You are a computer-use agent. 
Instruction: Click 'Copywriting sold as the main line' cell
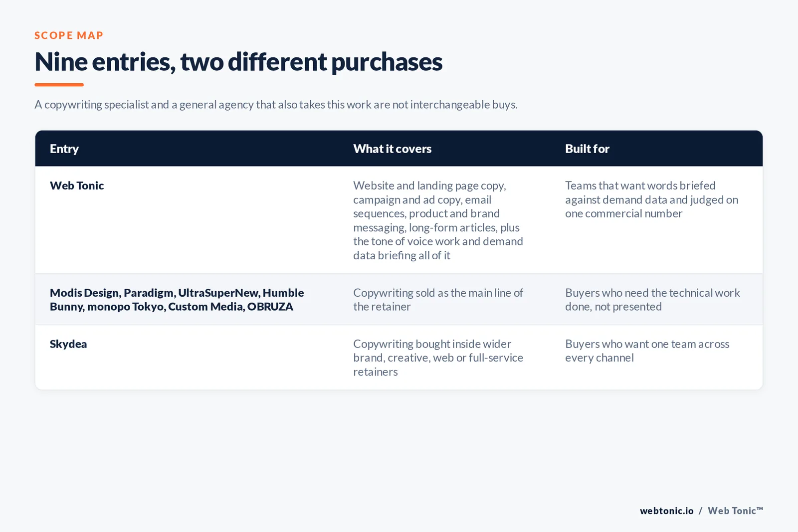click(438, 300)
